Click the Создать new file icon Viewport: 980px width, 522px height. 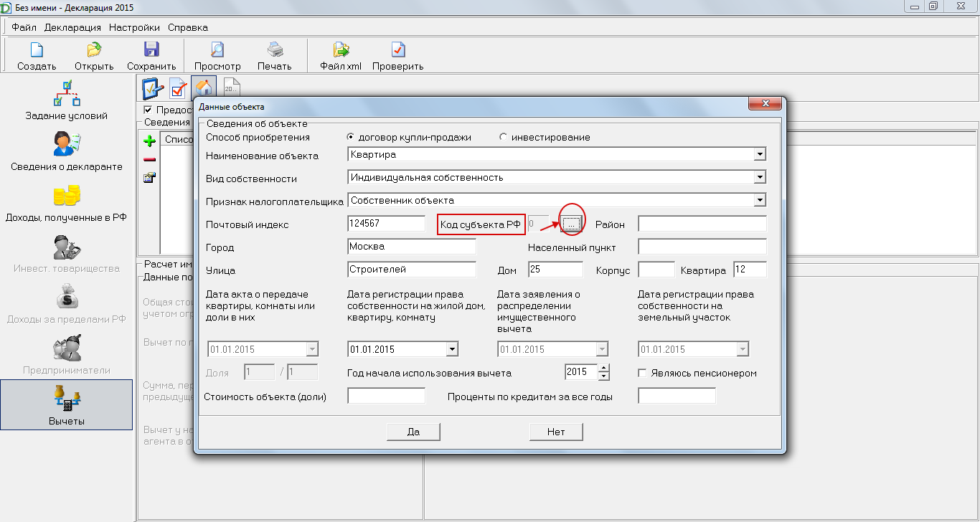coord(37,50)
